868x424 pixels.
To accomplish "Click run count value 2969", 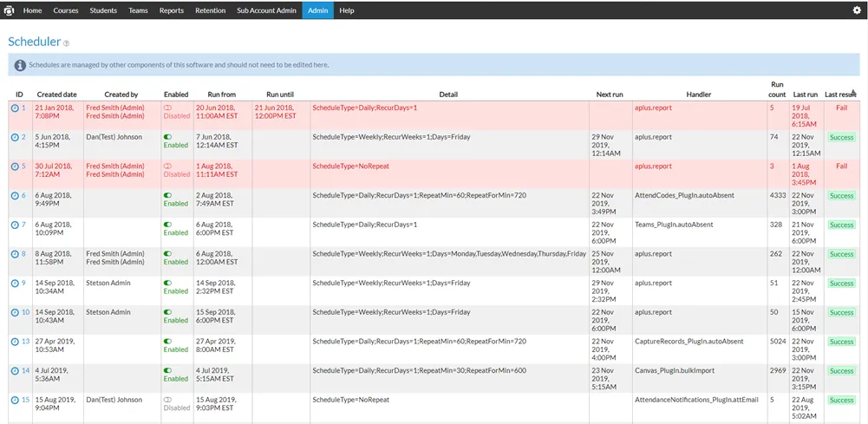I will pyautogui.click(x=778, y=371).
